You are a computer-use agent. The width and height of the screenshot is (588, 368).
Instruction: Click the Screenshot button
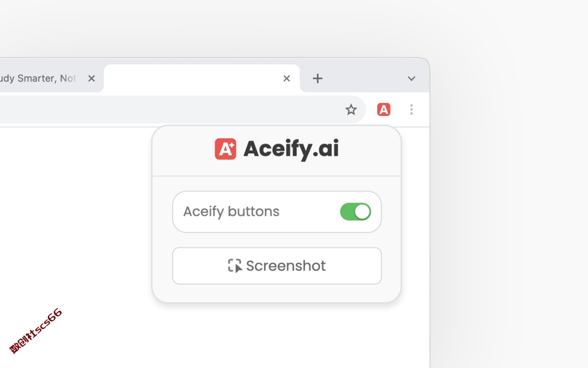tap(277, 266)
